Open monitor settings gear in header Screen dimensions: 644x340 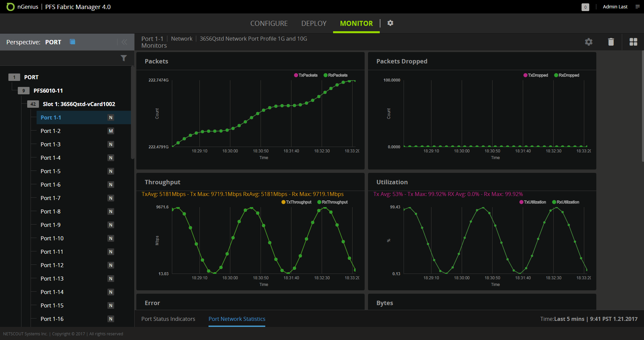pos(589,42)
